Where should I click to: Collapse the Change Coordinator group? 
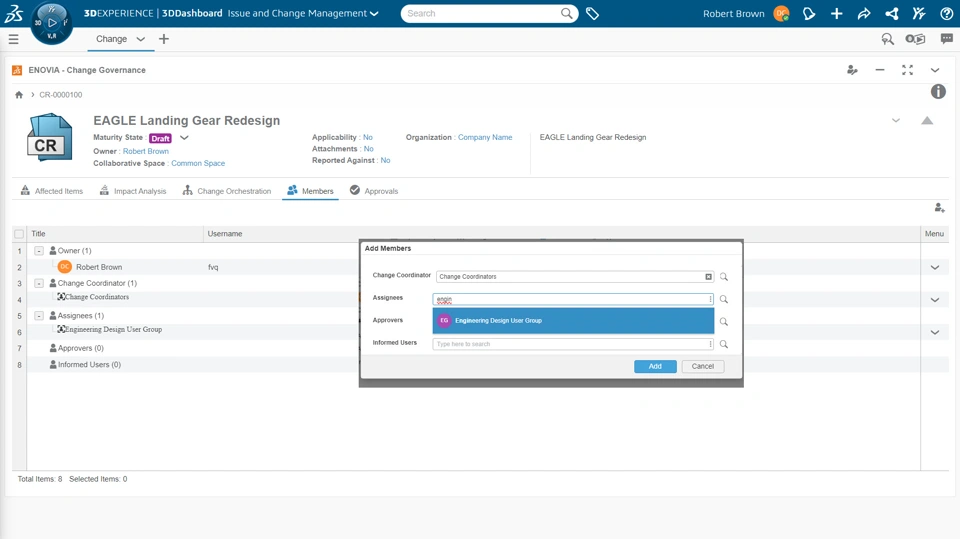pos(39,283)
